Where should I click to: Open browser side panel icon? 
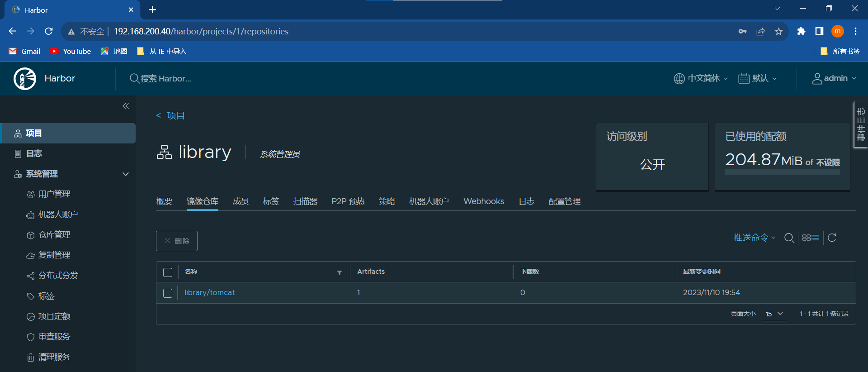click(819, 31)
